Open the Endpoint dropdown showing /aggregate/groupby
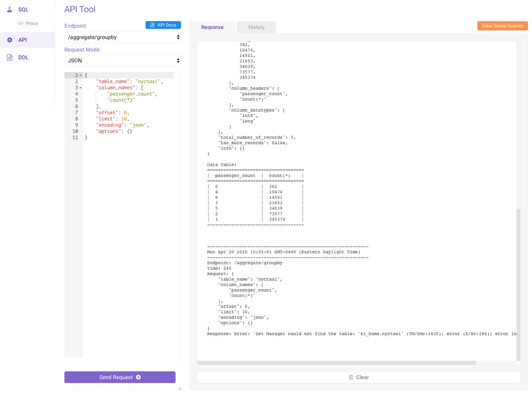This screenshot has width=532, height=394. coord(123,37)
